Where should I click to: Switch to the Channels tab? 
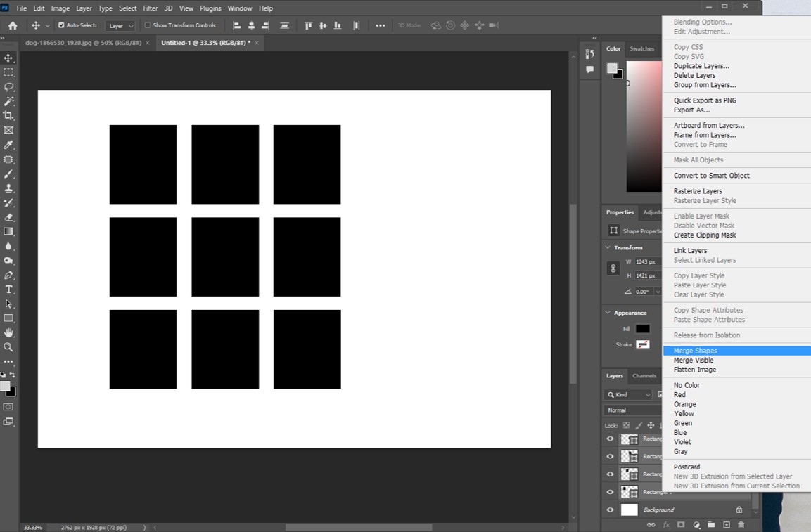pyautogui.click(x=644, y=376)
